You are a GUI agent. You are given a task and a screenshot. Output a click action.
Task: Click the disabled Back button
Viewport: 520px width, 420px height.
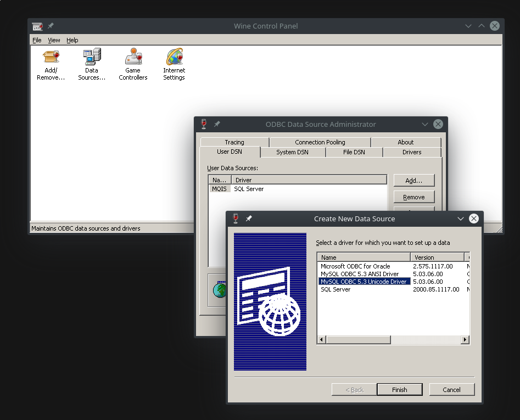[354, 390]
